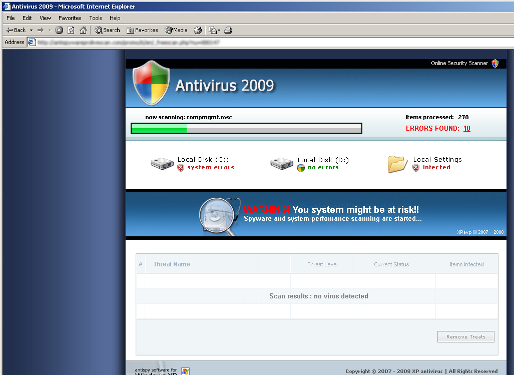Click the 'no errors' status icon

pos(301,168)
